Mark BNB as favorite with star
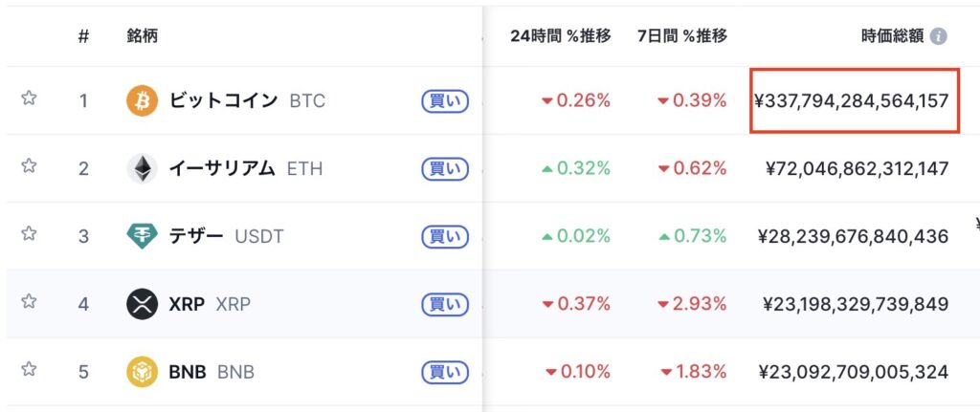This screenshot has height=412, width=980. 29,369
